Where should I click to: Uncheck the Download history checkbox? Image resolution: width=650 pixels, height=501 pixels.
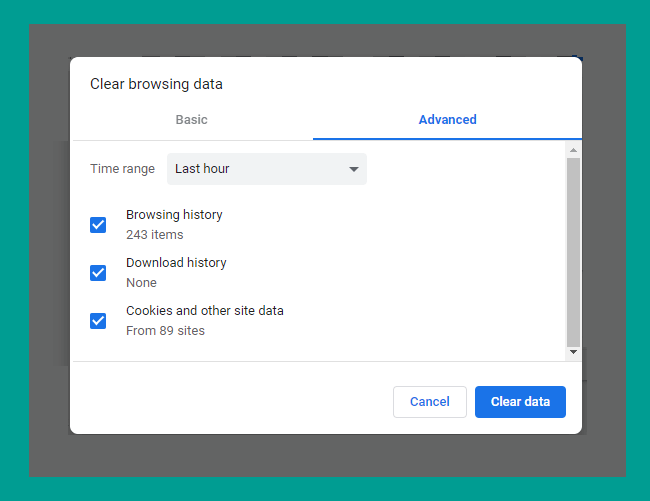tap(98, 273)
